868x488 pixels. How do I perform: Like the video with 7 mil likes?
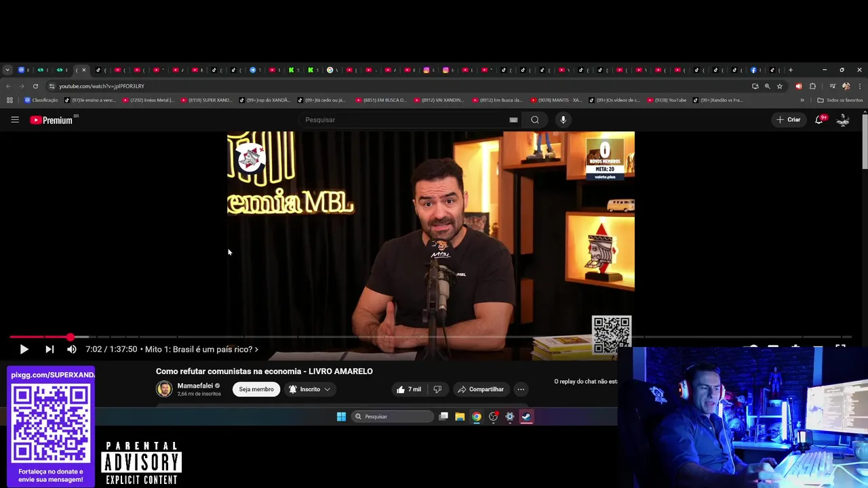coord(409,389)
